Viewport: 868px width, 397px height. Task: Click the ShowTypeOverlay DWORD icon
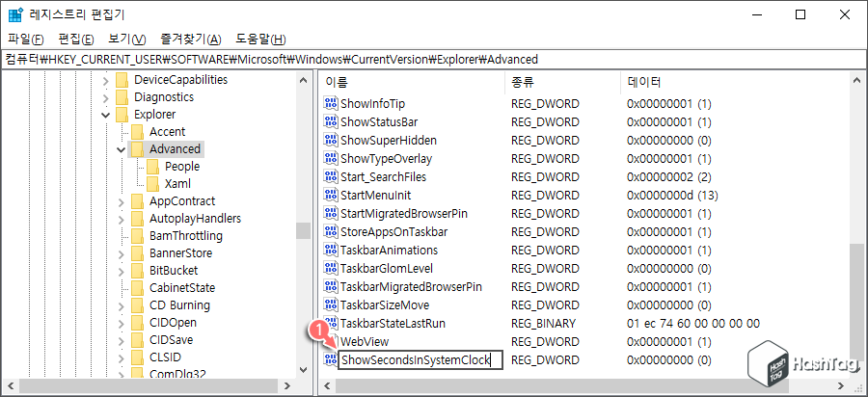pyautogui.click(x=331, y=158)
